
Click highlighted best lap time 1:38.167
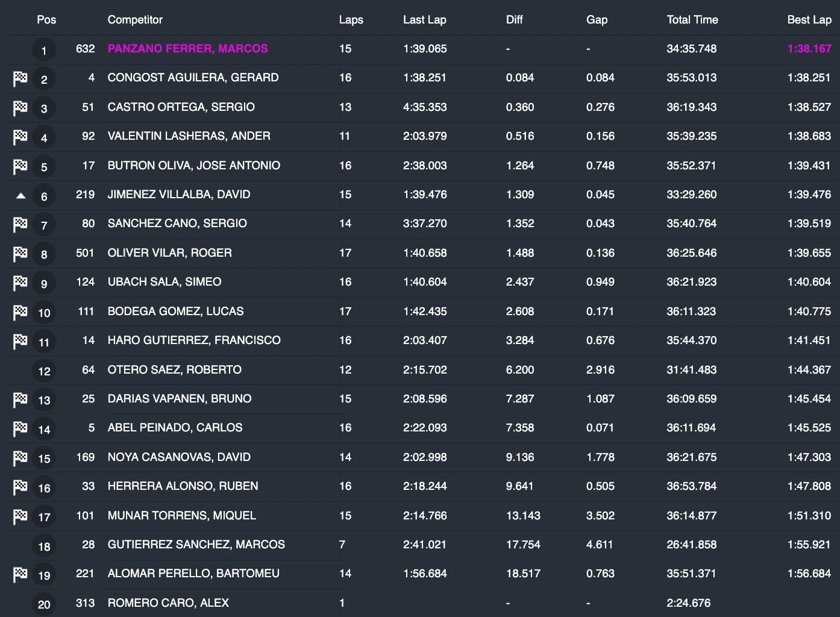coord(809,49)
